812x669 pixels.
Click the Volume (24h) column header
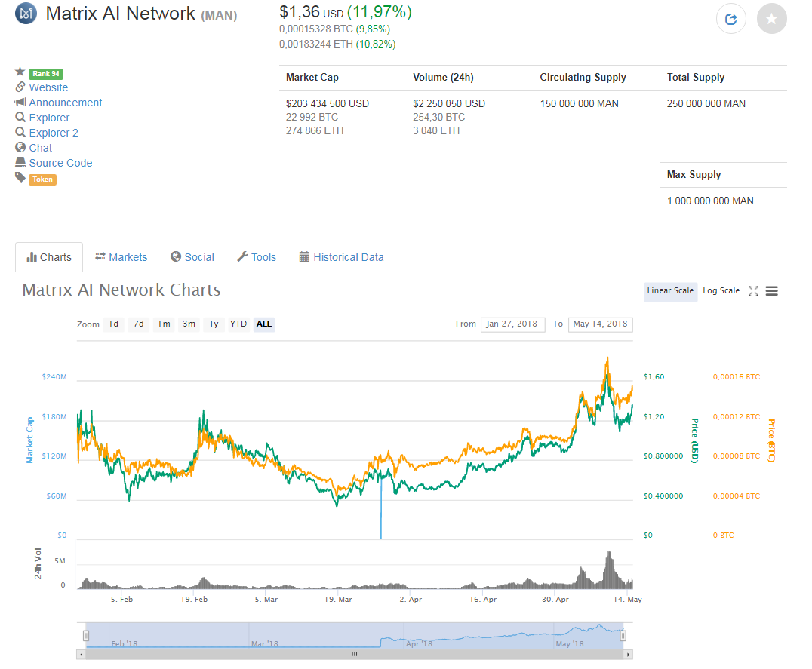pyautogui.click(x=443, y=77)
